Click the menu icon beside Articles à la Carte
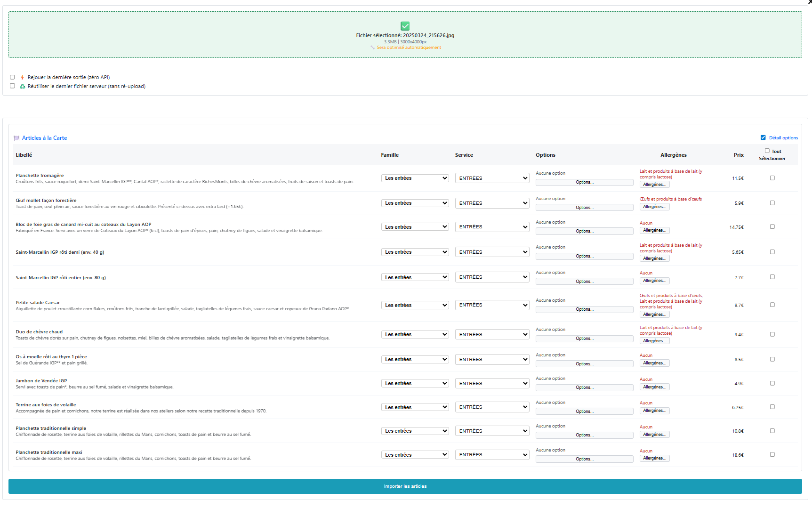 17,138
